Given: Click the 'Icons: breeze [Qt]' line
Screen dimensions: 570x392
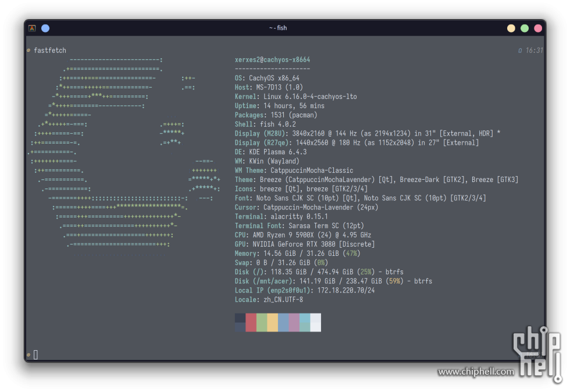Looking at the screenshot, I should coord(301,189).
